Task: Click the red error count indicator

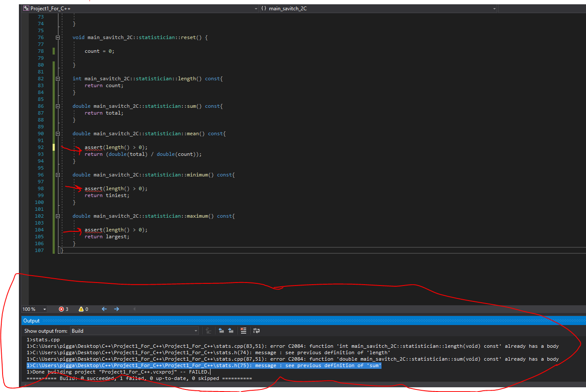Action: pos(64,309)
